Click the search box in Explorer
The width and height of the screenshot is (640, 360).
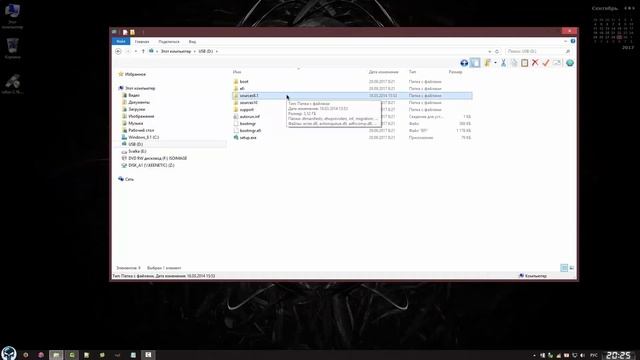(538, 51)
